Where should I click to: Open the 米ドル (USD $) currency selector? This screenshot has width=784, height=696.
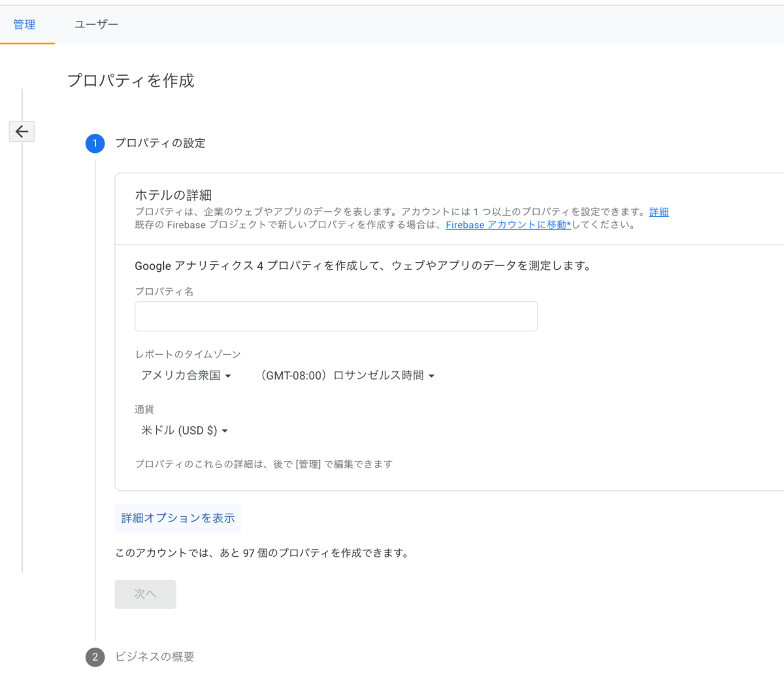(180, 430)
